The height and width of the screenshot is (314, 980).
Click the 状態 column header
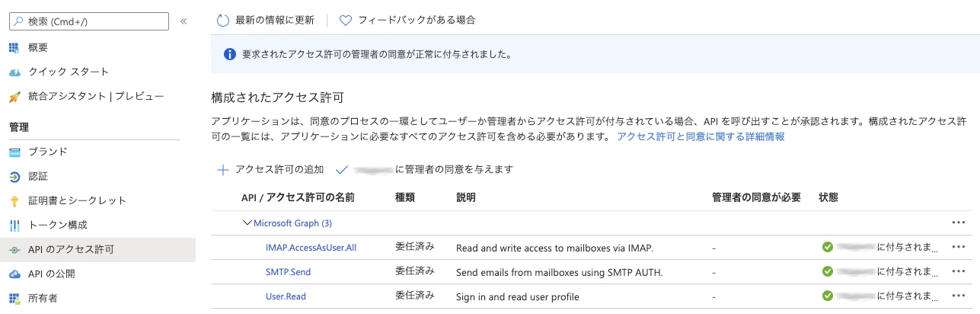coord(828,197)
